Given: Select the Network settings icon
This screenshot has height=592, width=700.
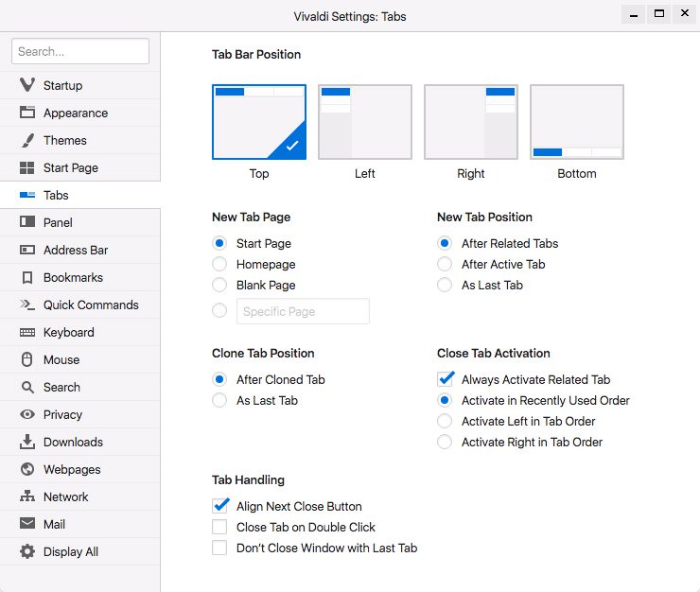Looking at the screenshot, I should [27, 496].
